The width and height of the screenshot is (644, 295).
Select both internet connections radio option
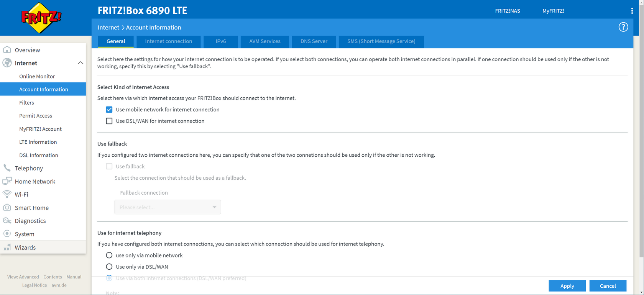tap(109, 278)
